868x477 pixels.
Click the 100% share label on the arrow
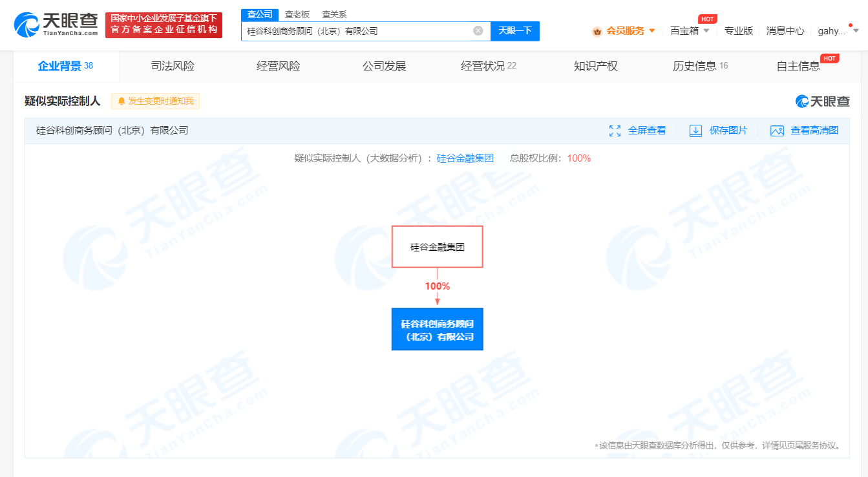tap(438, 286)
